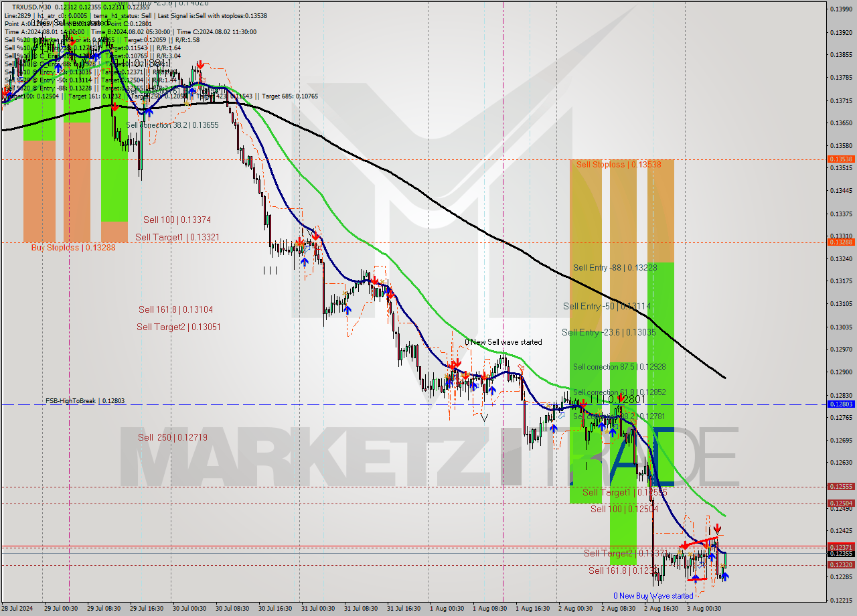Select the 'Sell 100 | 0.12504' label
The height and width of the screenshot is (616, 857).
click(x=625, y=509)
